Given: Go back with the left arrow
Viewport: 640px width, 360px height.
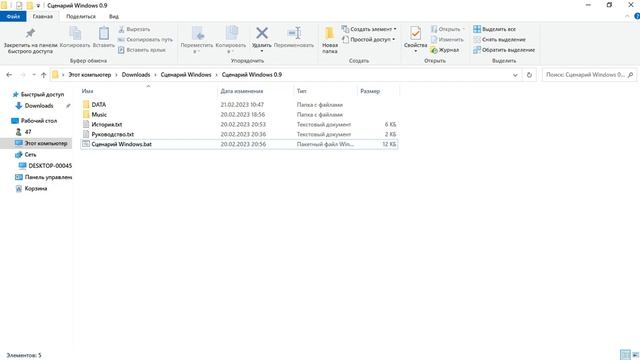Looking at the screenshot, I should pos(9,75).
